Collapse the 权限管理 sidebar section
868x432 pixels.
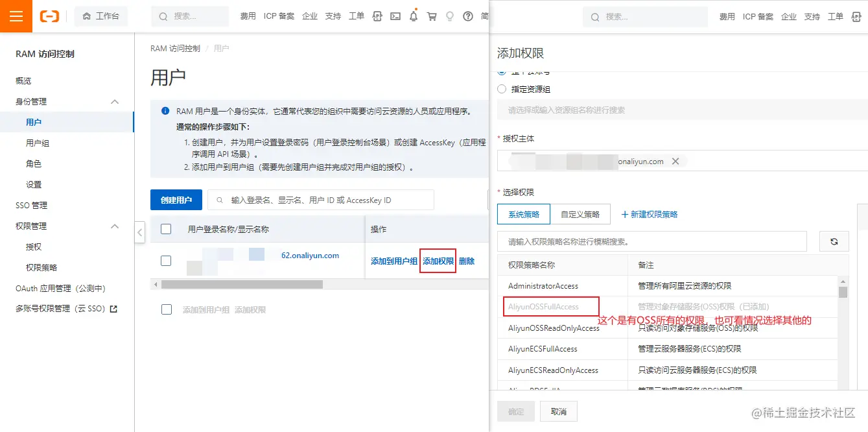(x=115, y=226)
